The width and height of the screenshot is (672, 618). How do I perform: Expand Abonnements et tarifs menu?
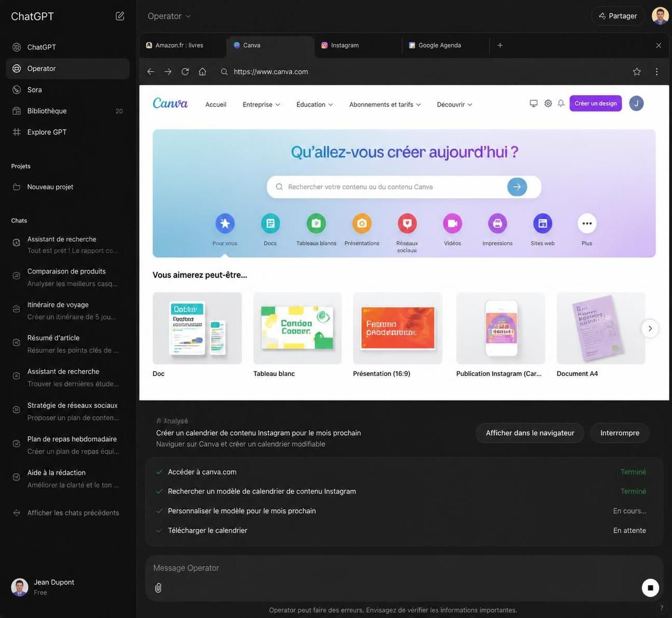click(x=385, y=104)
